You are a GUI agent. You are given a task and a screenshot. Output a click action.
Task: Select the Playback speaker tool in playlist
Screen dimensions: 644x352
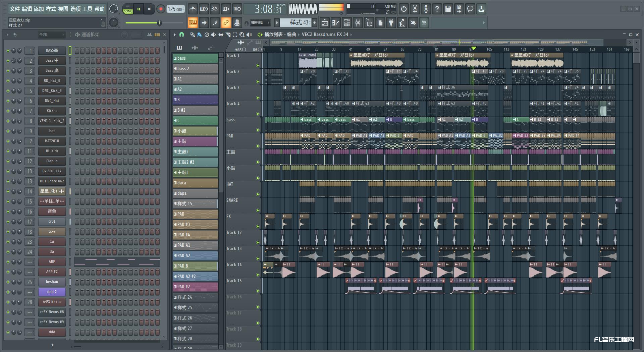point(249,35)
